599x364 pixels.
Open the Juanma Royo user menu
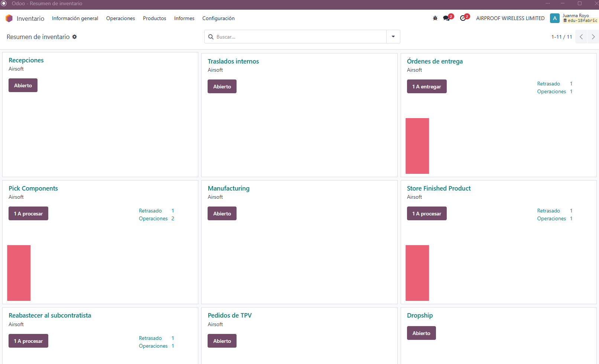click(x=580, y=18)
